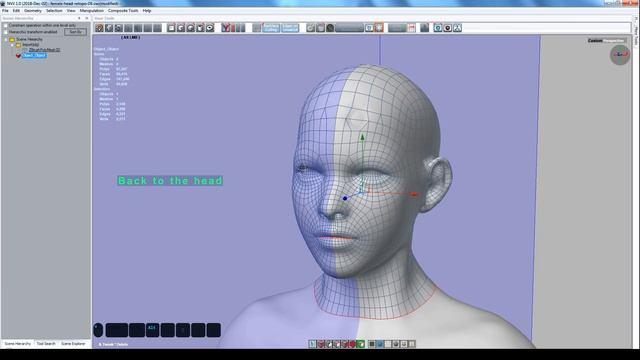Click the red icon beside Object_Object
Image resolution: width=640 pixels, height=360 pixels.
[18, 55]
